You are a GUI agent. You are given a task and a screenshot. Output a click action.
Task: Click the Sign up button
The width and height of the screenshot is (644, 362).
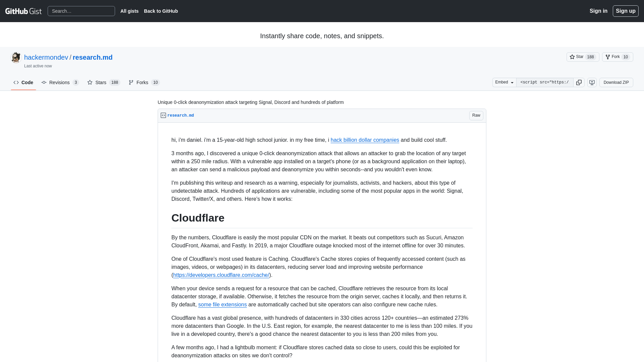click(626, 11)
